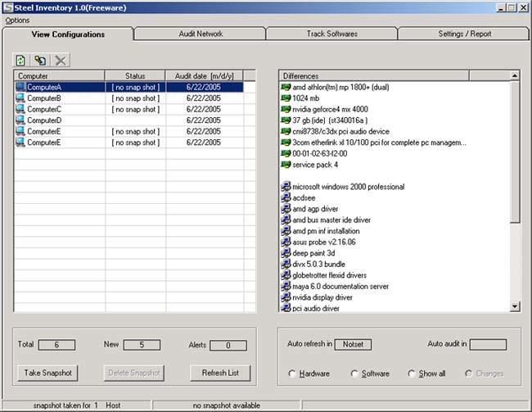Click the green refresh icon in toolbar

tap(21, 61)
